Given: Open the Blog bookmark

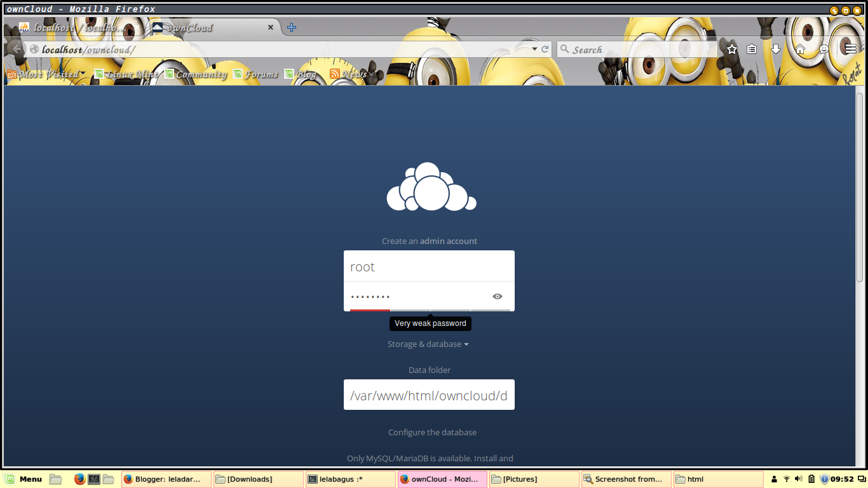Looking at the screenshot, I should (x=301, y=74).
